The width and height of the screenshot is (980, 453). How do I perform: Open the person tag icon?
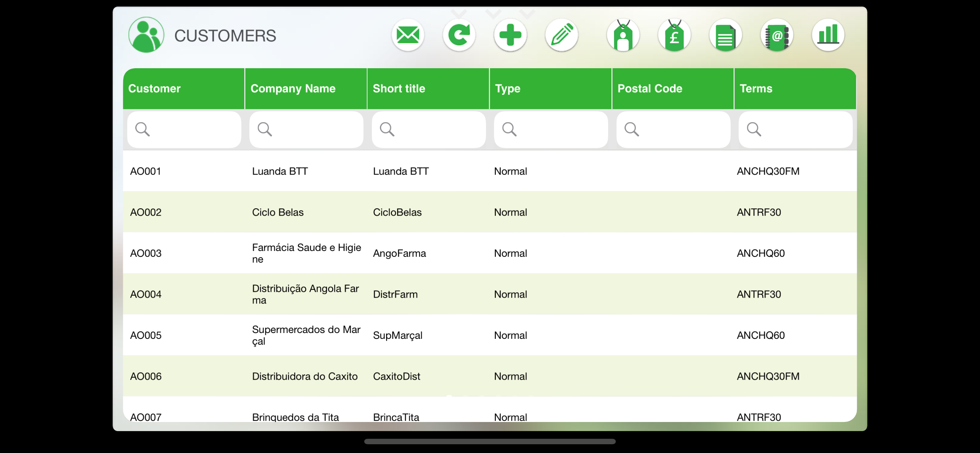click(x=623, y=35)
